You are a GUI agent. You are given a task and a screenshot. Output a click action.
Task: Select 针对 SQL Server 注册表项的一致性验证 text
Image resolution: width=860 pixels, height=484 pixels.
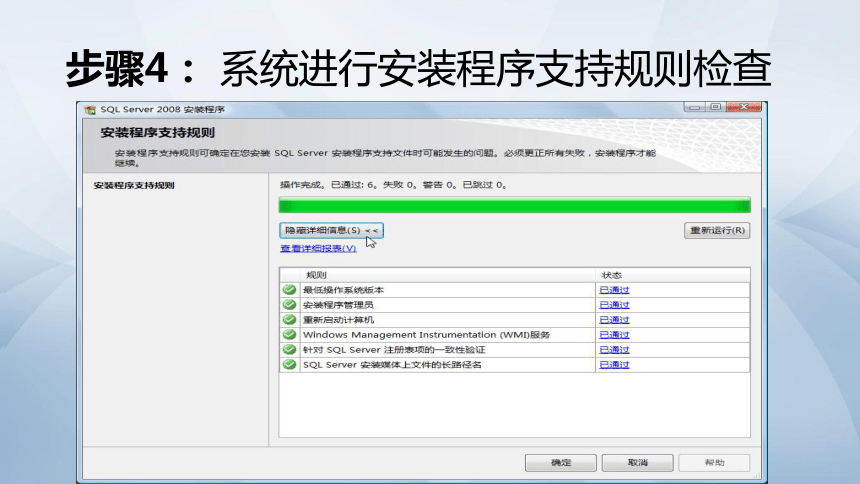394,350
